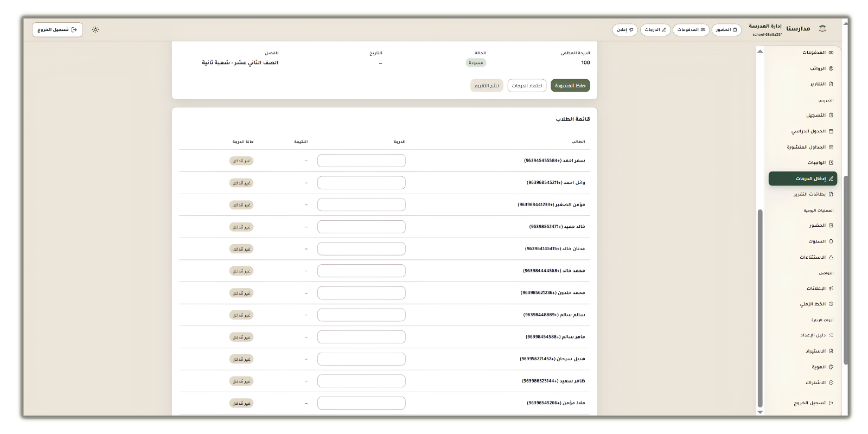Open the top bar الدرجات shortcut

pos(655,30)
